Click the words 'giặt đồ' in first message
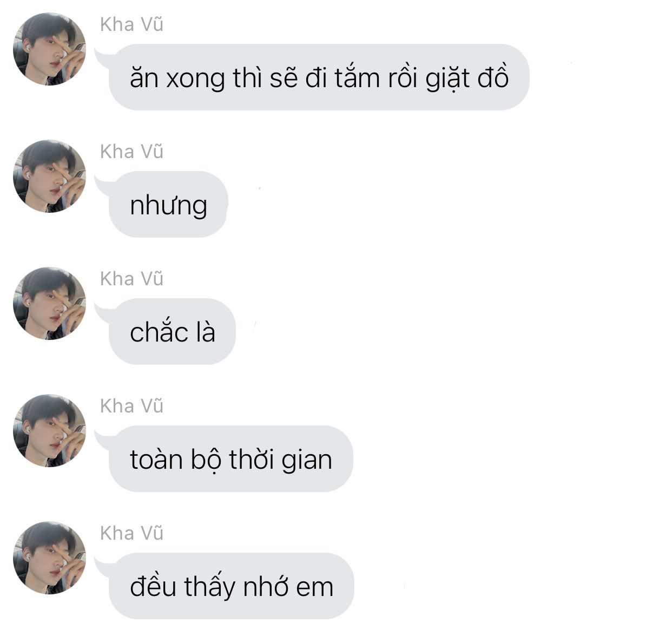 coord(467,78)
